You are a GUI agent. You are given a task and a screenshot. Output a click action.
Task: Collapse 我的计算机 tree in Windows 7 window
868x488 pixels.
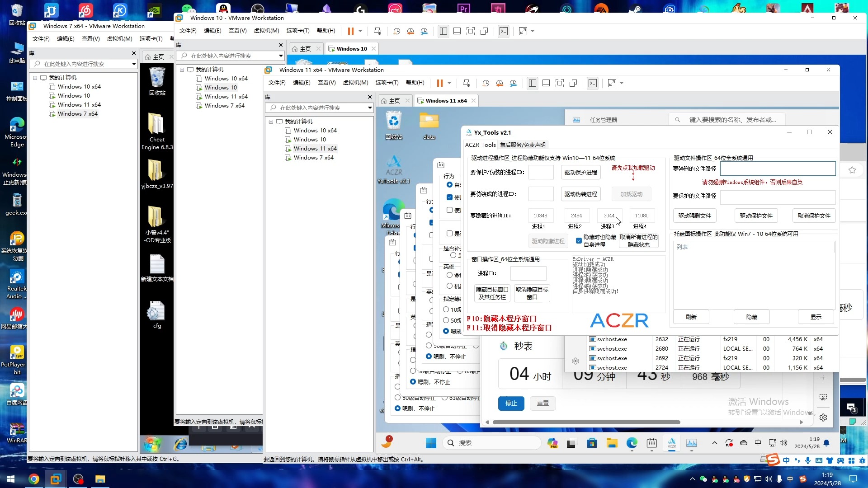(35, 78)
